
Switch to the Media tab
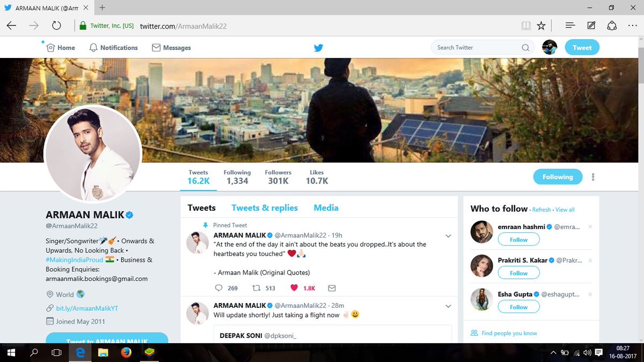[x=326, y=208]
